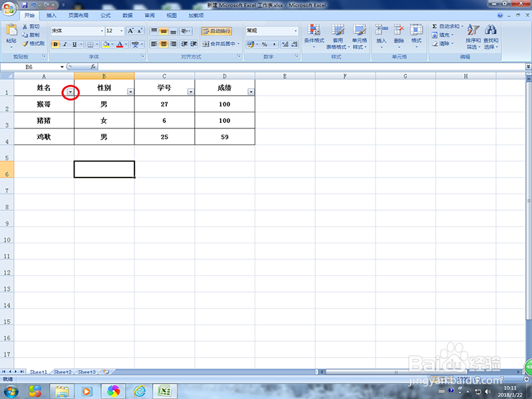Switch to the 视图 ribbon tab

pos(172,15)
